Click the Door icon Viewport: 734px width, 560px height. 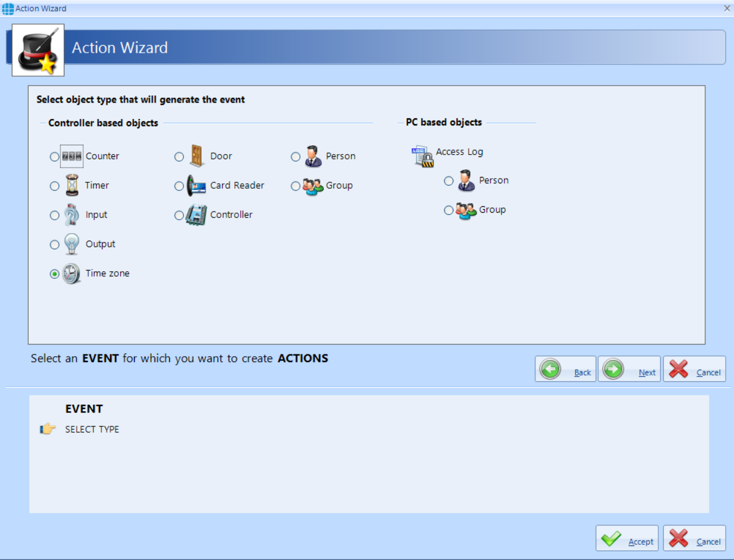click(x=197, y=156)
